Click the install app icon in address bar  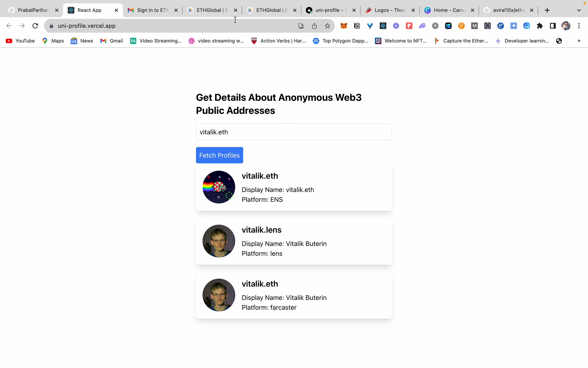point(301,26)
